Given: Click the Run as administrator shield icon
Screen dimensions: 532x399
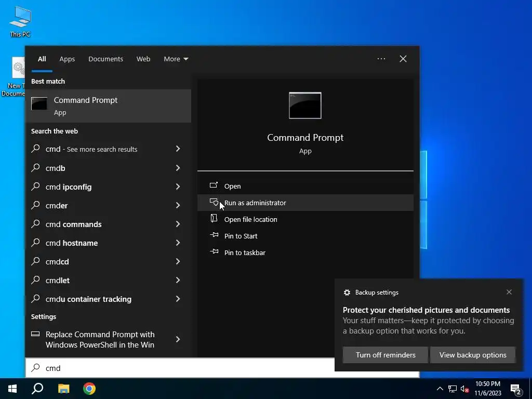Looking at the screenshot, I should click(x=214, y=202).
